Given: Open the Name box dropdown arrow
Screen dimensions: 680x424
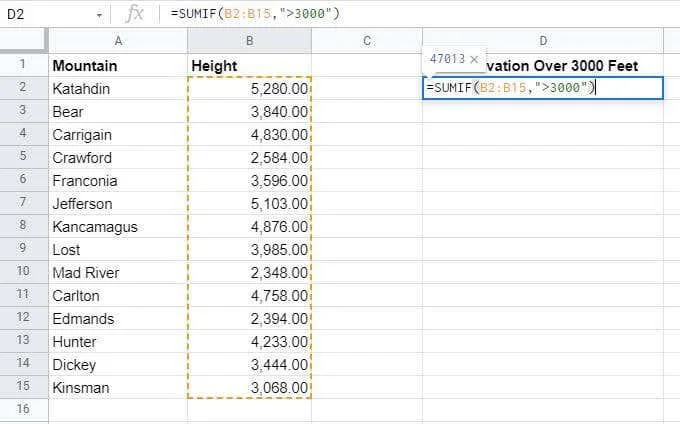Looking at the screenshot, I should (x=99, y=15).
